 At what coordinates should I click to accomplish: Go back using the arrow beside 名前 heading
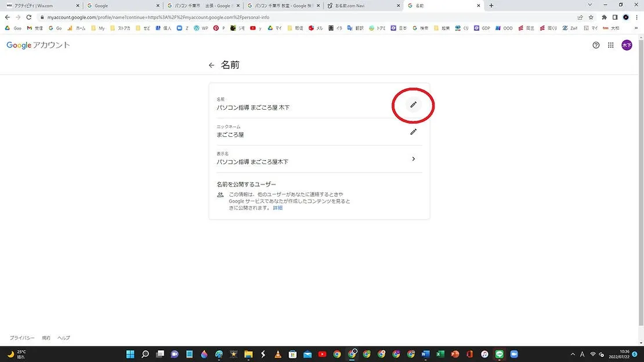point(211,66)
